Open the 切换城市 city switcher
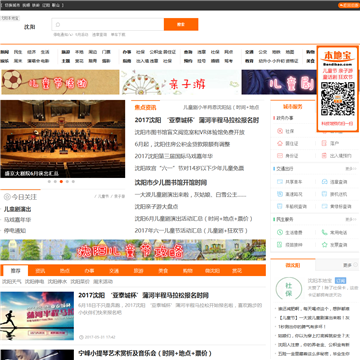Viewport: 360px width, 360px height. tap(12, 5)
